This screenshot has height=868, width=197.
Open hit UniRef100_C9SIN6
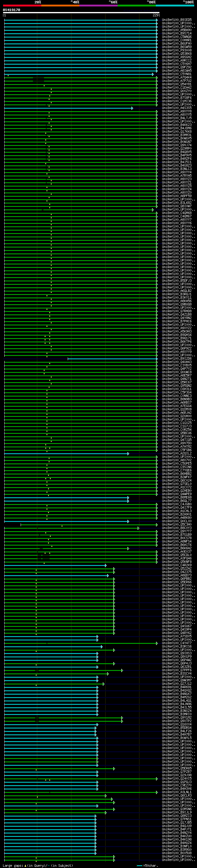coord(177,467)
